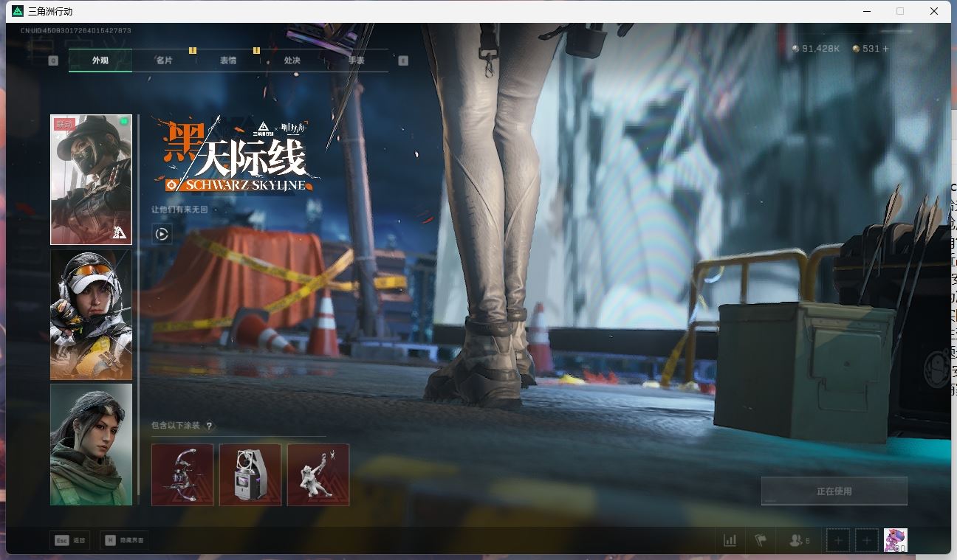The height and width of the screenshot is (560, 957).
Task: Click the question mark help icon beside 包含以下涂装
Action: tap(209, 426)
